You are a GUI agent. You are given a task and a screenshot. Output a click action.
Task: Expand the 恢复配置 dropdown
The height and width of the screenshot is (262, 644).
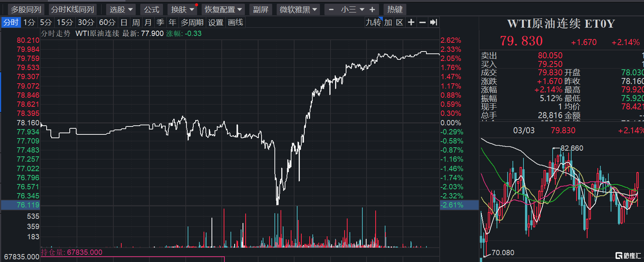pyautogui.click(x=223, y=9)
